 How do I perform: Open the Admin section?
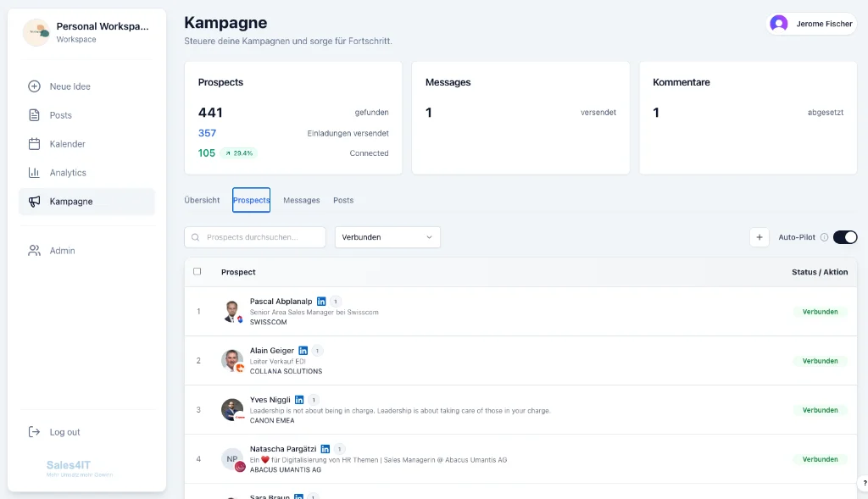[62, 251]
